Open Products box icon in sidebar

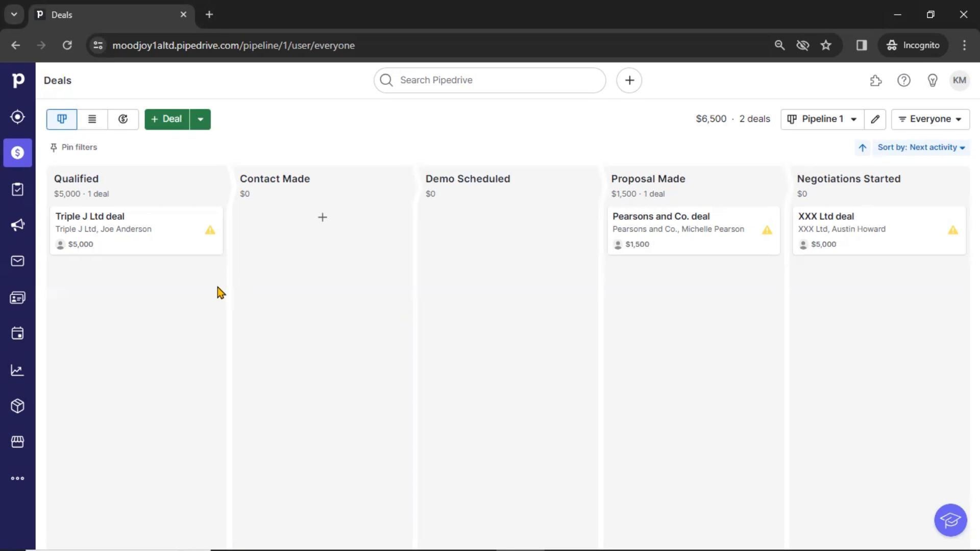click(17, 406)
